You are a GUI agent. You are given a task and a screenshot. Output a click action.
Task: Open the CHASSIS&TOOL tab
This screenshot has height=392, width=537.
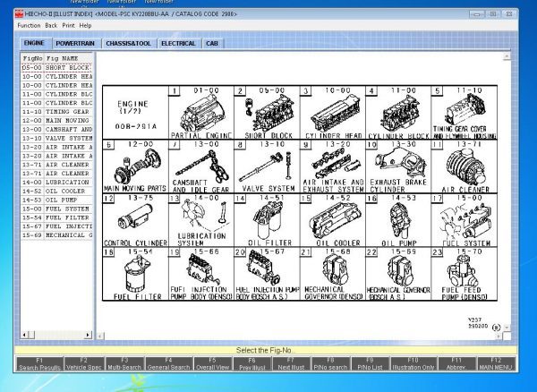pos(128,44)
